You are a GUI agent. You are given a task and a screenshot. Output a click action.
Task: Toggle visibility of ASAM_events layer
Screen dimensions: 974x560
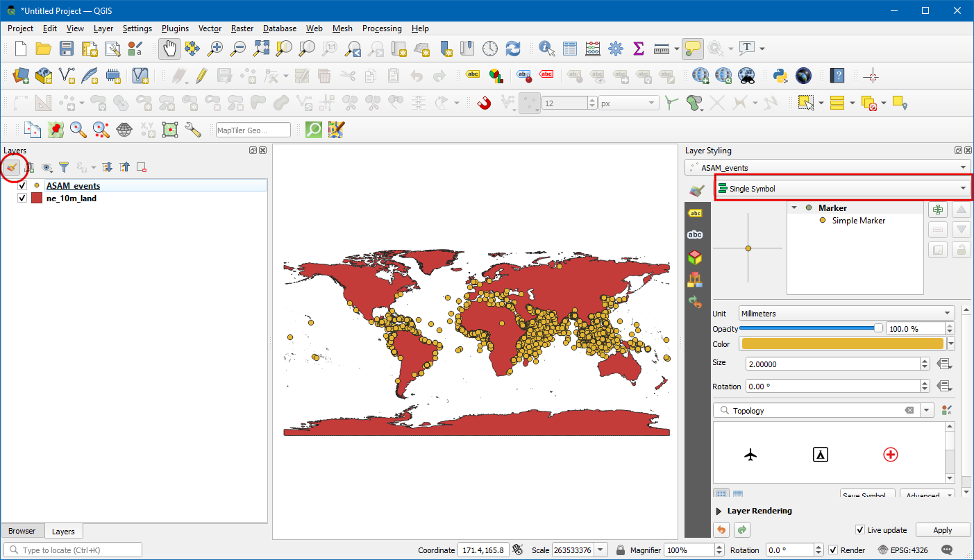click(22, 186)
